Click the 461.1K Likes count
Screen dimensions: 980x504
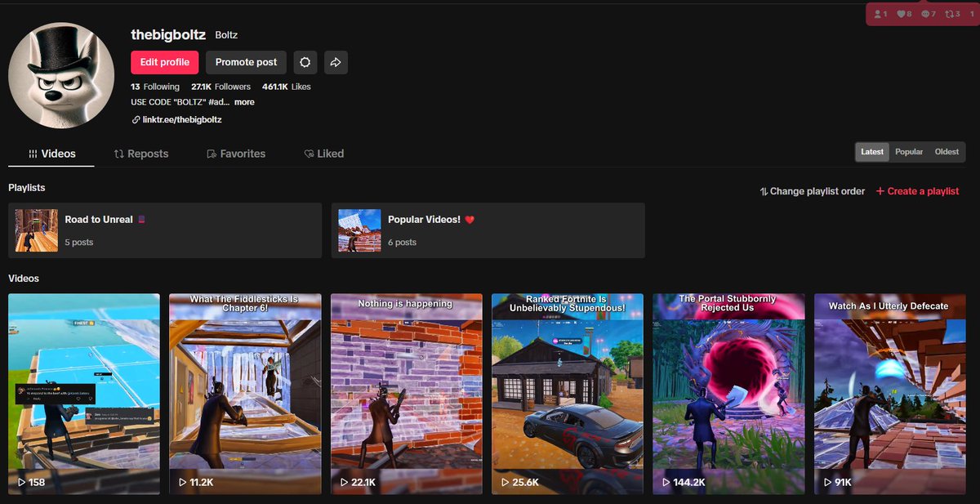point(286,87)
